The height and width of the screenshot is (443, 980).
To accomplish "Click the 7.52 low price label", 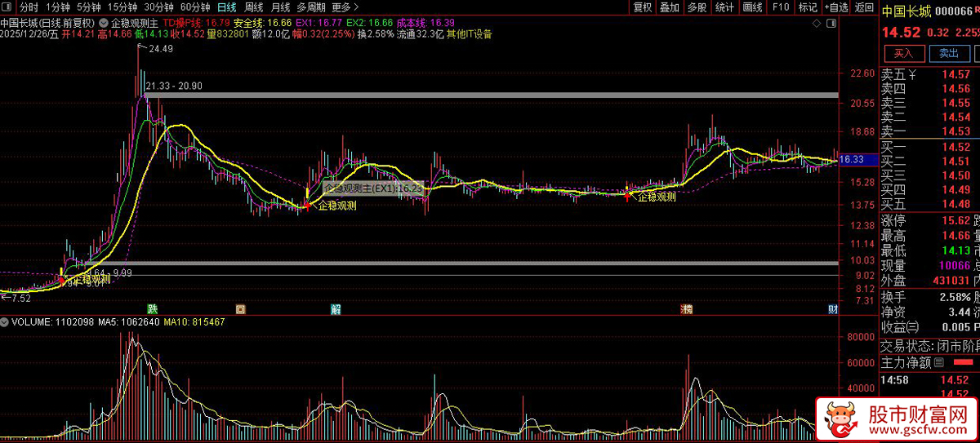I will (20, 299).
